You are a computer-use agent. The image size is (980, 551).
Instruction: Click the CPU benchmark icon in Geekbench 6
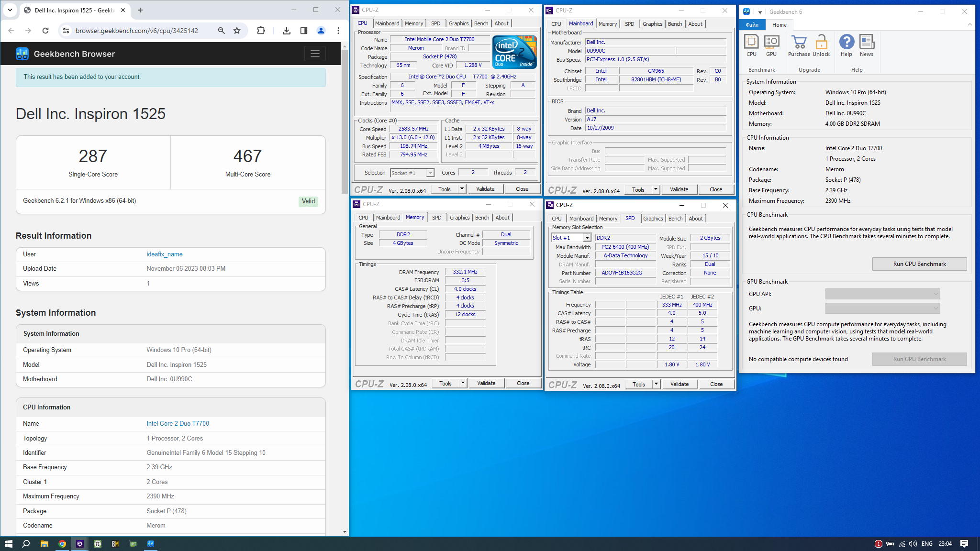tap(751, 45)
